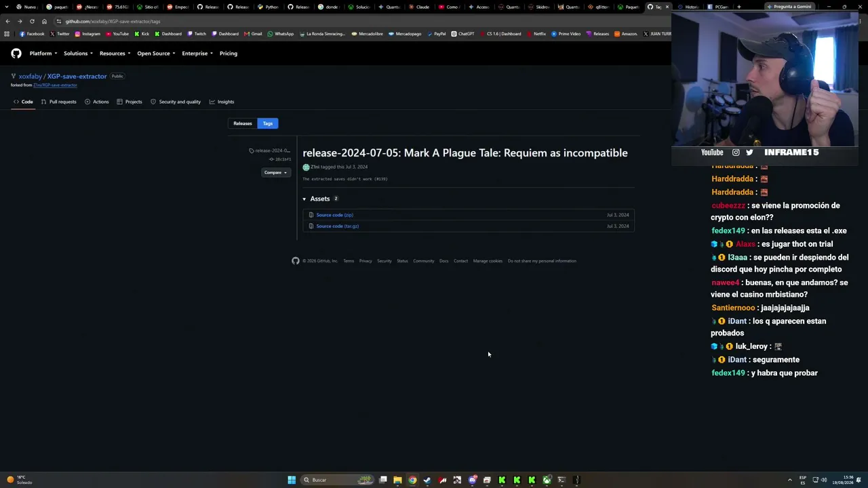
Task: Click the GitHub logo in the header
Action: click(16, 54)
